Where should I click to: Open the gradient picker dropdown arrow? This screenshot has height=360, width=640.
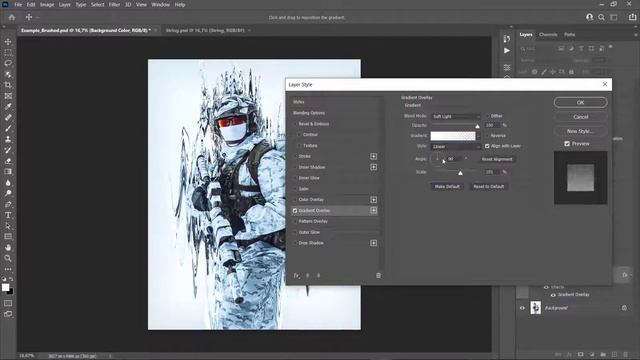[478, 136]
